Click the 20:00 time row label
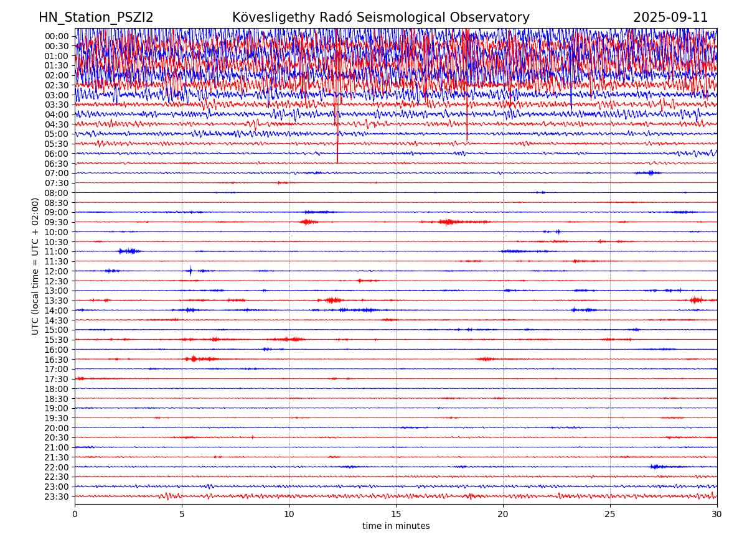Viewport: 747px width, 560px height. click(x=57, y=428)
